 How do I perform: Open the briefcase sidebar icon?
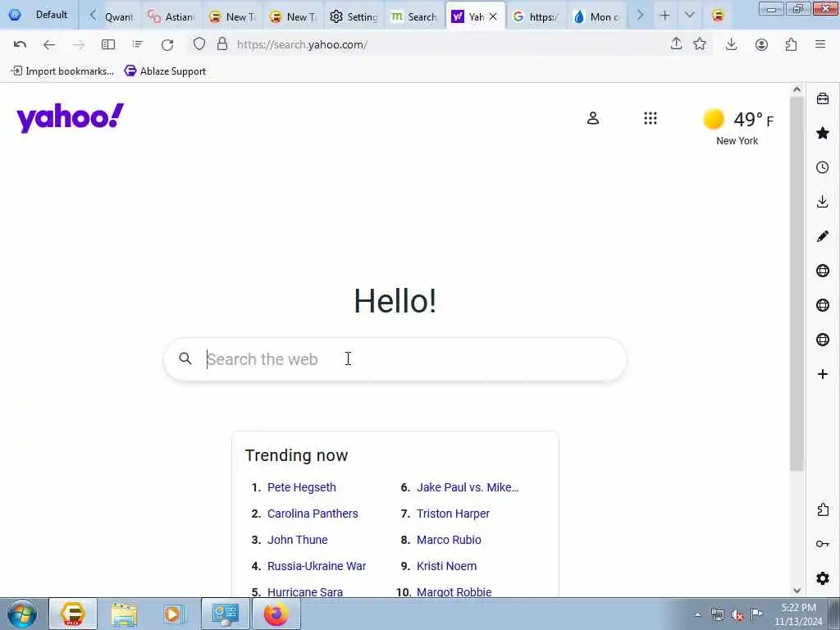click(x=823, y=98)
